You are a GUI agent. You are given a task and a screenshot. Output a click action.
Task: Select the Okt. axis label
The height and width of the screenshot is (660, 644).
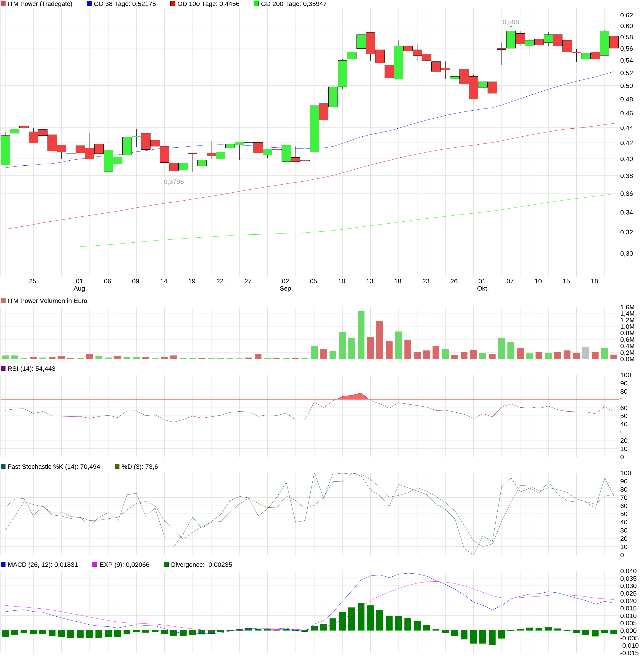pyautogui.click(x=483, y=289)
